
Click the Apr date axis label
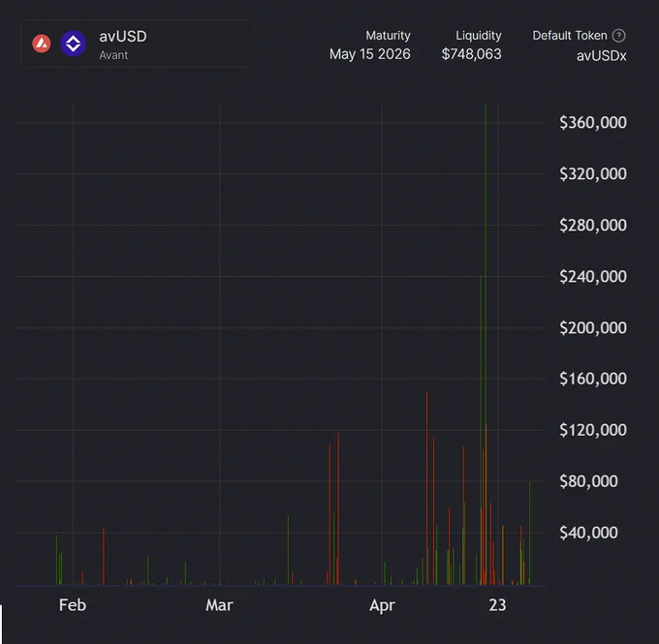pos(382,606)
